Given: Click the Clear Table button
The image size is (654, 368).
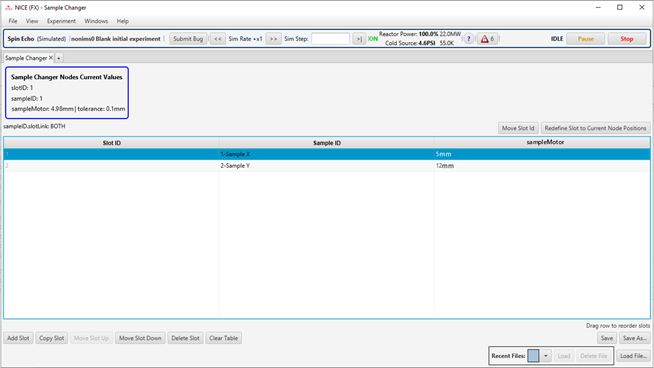Looking at the screenshot, I should 224,338.
